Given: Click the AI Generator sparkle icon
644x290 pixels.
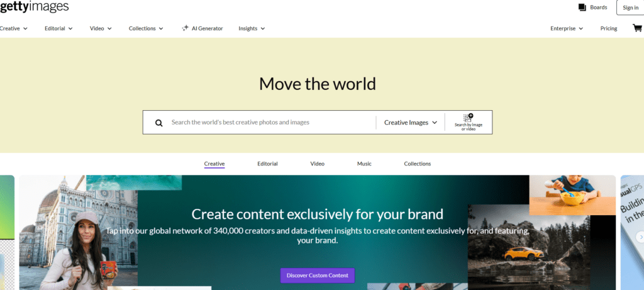Looking at the screenshot, I should (x=185, y=28).
